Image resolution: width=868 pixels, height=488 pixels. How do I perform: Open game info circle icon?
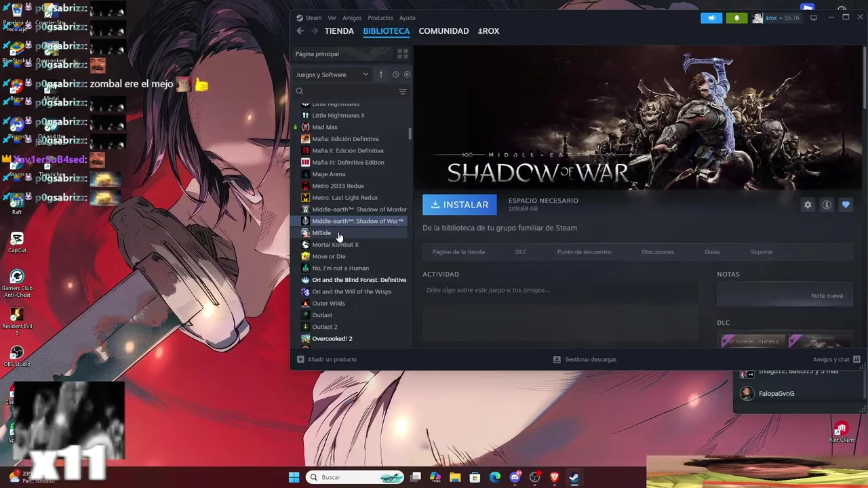[x=827, y=205]
